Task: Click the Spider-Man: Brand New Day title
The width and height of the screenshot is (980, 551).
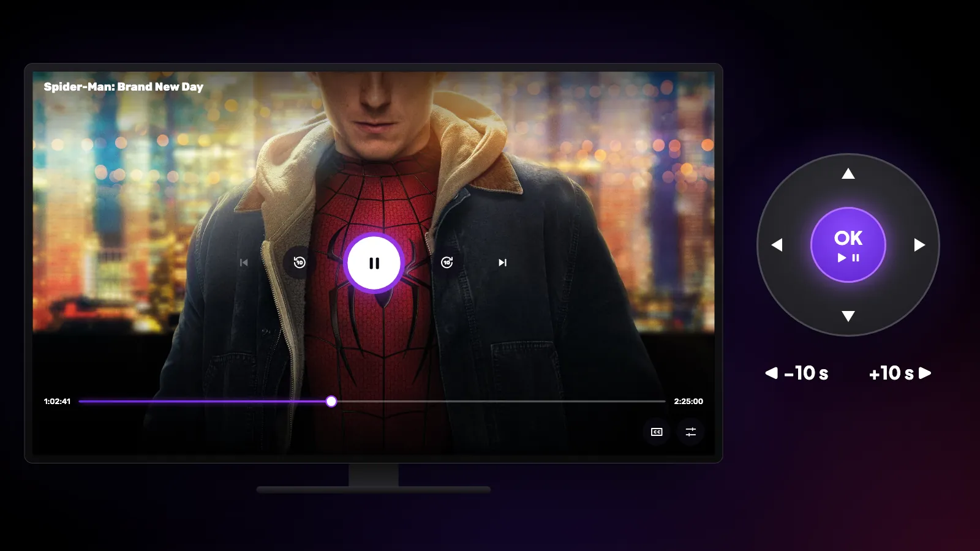Action: coord(124,87)
